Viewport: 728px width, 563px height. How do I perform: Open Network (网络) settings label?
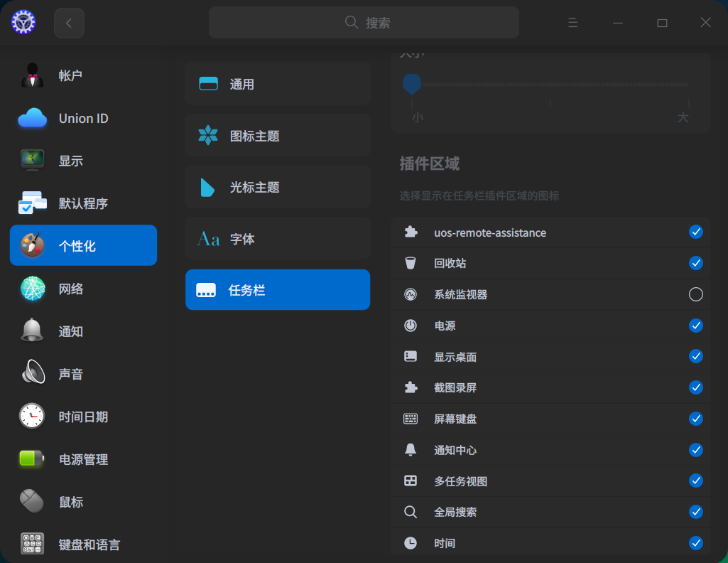(70, 289)
